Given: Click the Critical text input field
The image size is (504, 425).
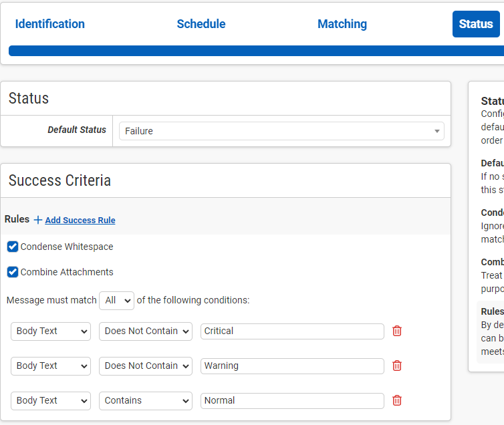Looking at the screenshot, I should point(292,331).
